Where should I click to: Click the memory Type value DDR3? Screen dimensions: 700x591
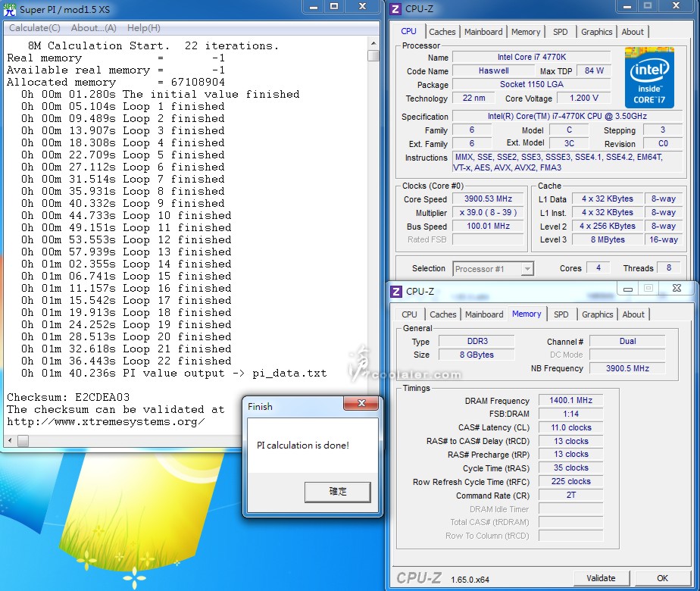(x=477, y=341)
